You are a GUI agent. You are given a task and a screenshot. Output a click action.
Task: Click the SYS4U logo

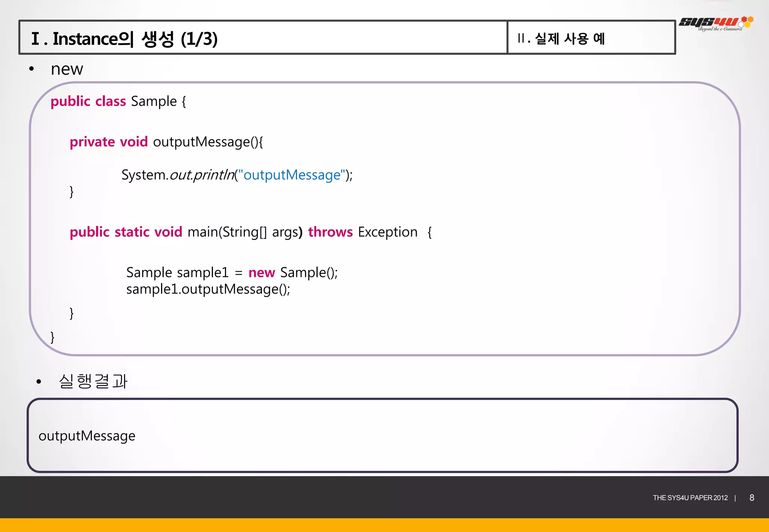(x=716, y=23)
